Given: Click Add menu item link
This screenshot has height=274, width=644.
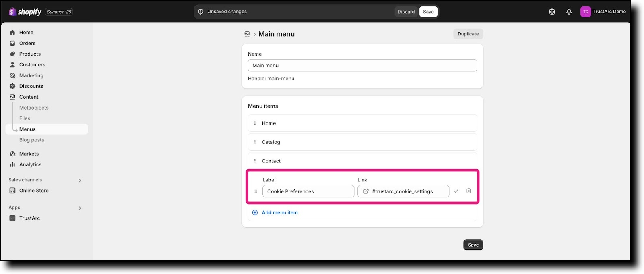Looking at the screenshot, I should [x=280, y=212].
